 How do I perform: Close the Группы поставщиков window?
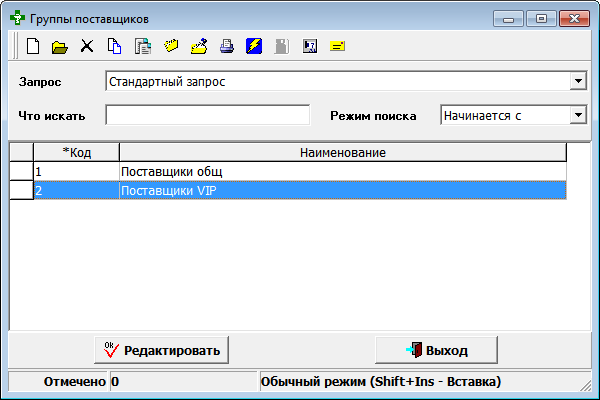(x=574, y=18)
